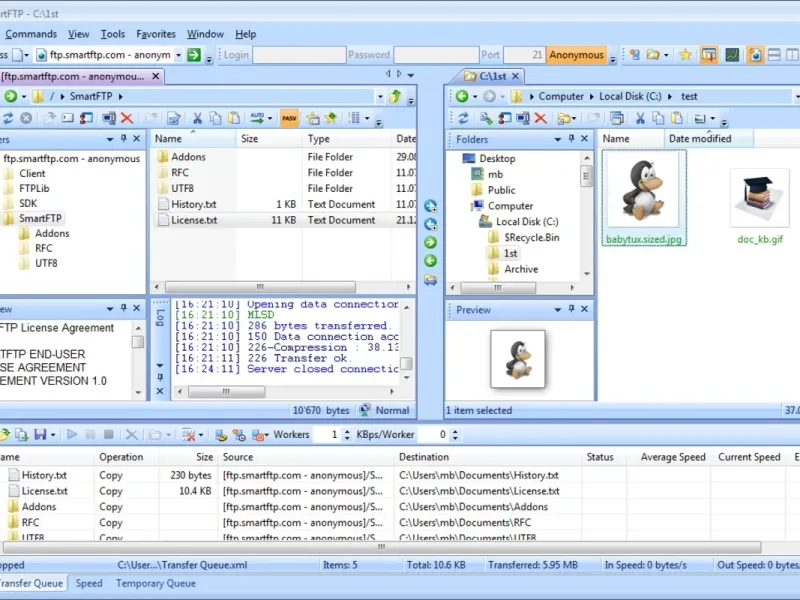The image size is (800, 600).
Task: Click the schedule clock icon in the queue toolbar
Action: coord(239,435)
